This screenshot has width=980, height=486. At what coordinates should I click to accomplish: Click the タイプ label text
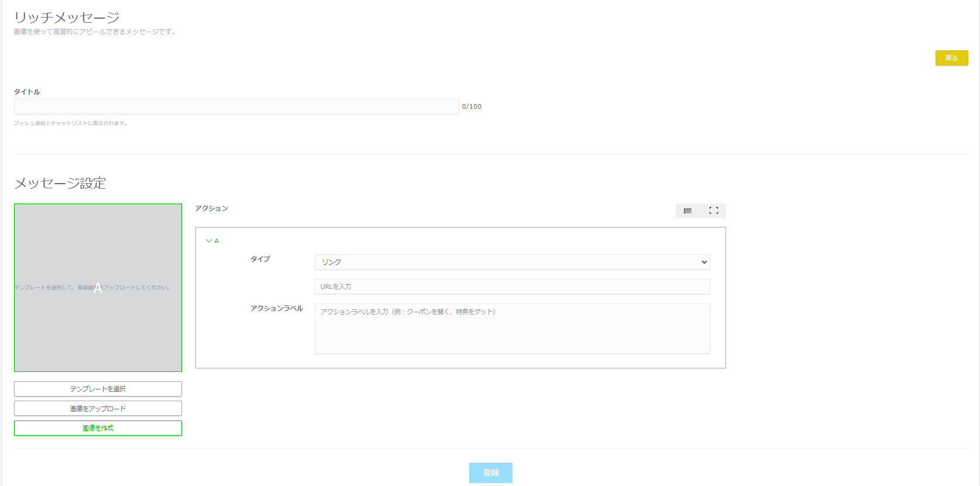click(x=260, y=259)
